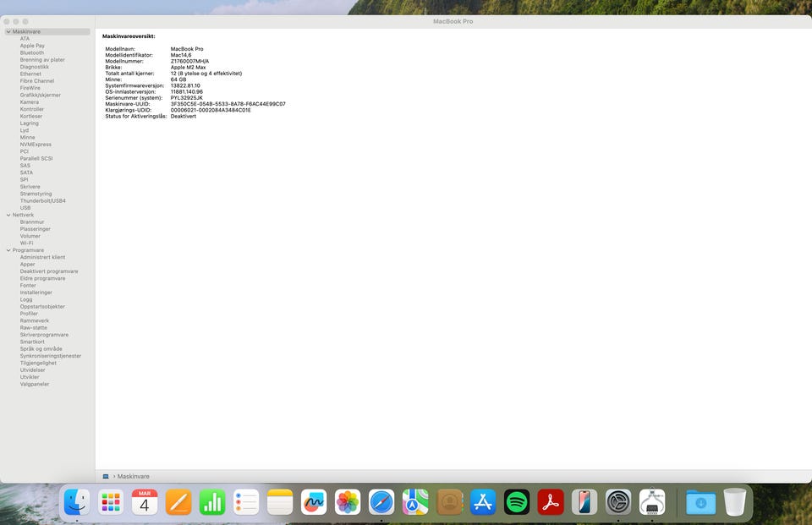812x525 pixels.
Task: Select Apper under Programvare
Action: point(27,265)
